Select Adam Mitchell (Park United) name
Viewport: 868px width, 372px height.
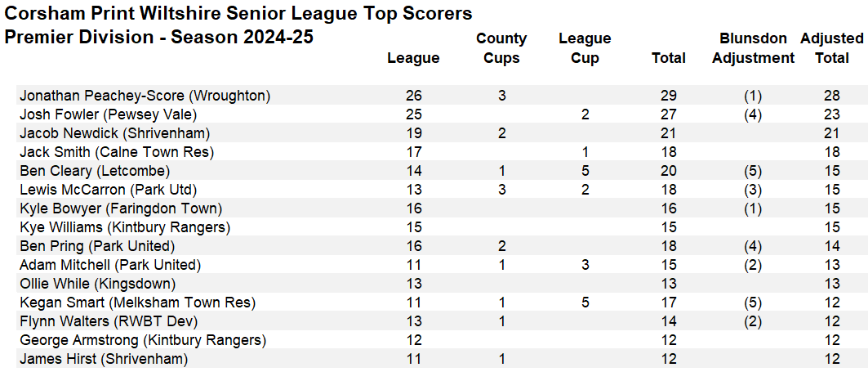110,265
